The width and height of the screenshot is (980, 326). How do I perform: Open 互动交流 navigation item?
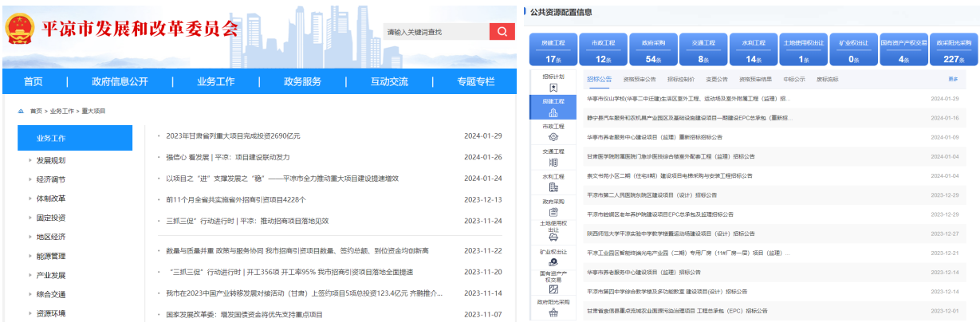point(389,81)
